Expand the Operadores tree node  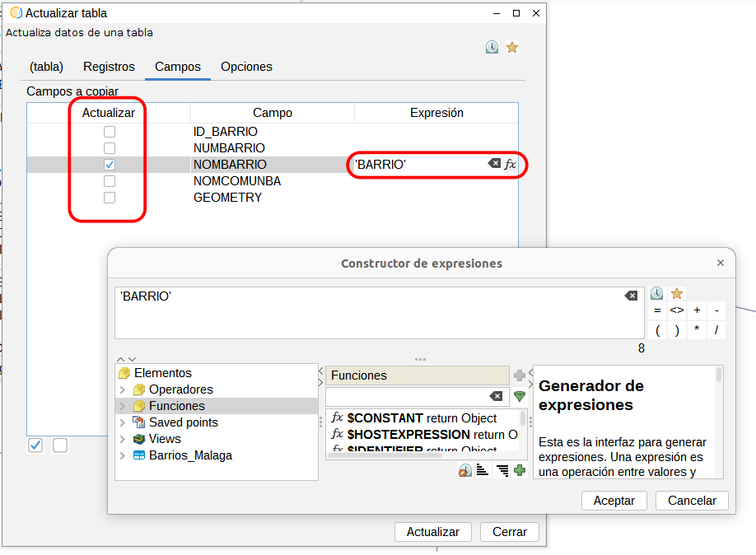(x=124, y=389)
